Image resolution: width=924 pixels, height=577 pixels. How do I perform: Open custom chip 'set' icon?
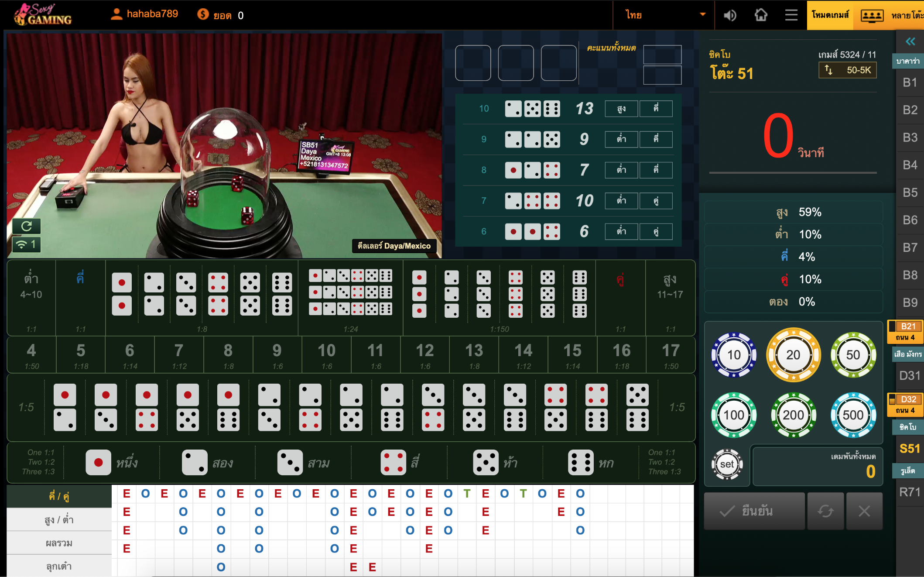tap(727, 464)
